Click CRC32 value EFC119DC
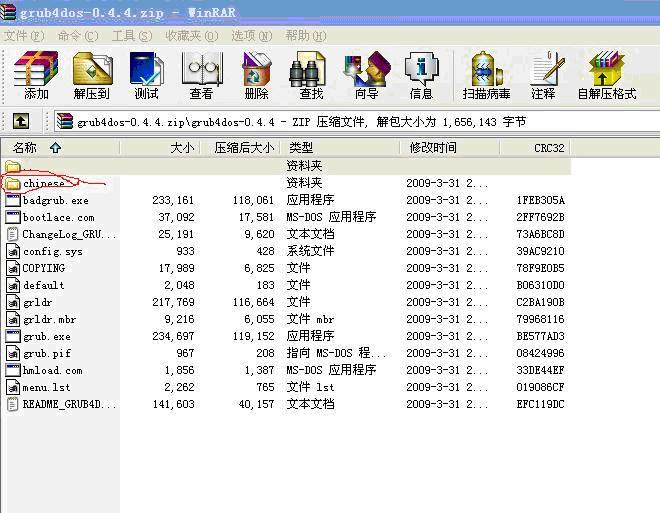 coord(540,404)
